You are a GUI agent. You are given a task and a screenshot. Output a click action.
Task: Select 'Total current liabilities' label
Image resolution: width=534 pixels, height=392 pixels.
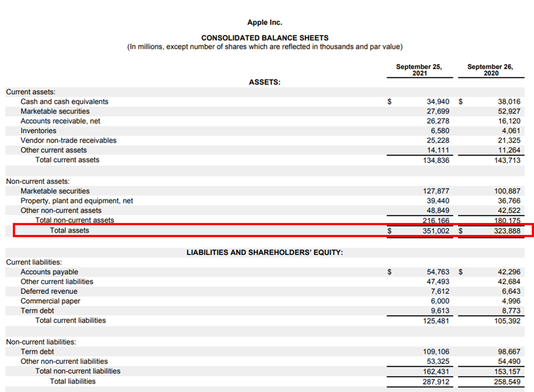pyautogui.click(x=70, y=321)
